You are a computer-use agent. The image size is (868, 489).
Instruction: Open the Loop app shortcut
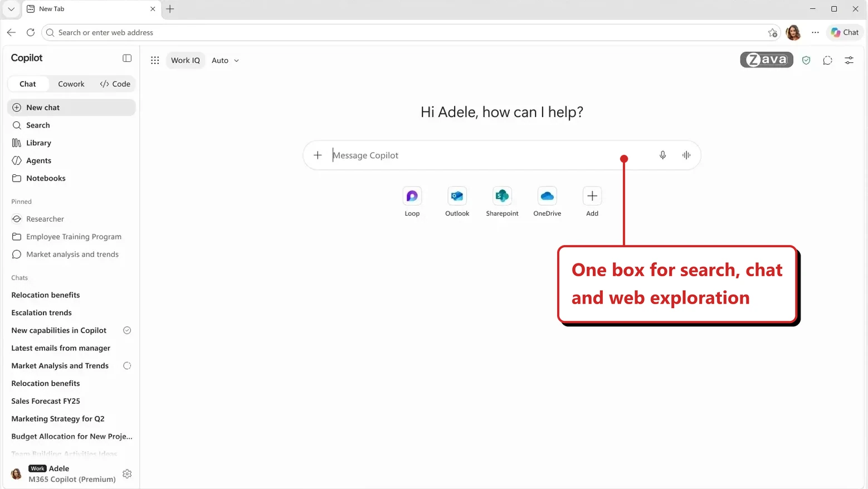coord(412,202)
